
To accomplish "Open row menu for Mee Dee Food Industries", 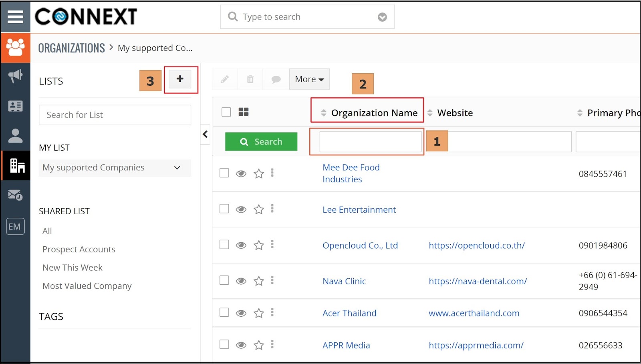I will point(272,173).
